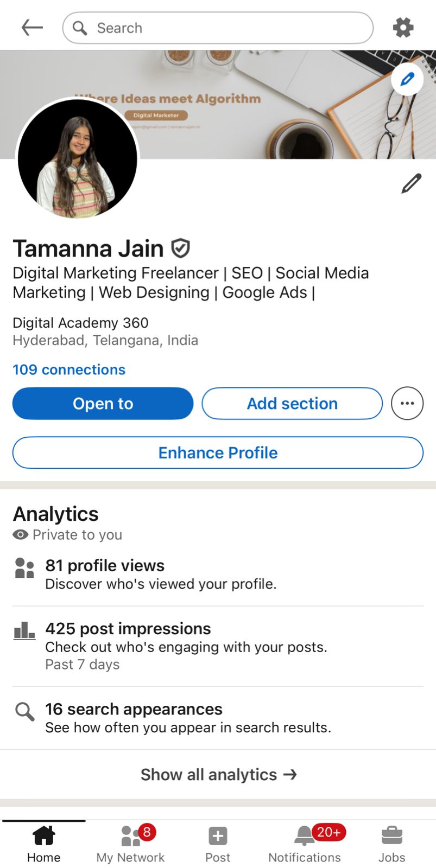Edit the cover banner image

[407, 79]
